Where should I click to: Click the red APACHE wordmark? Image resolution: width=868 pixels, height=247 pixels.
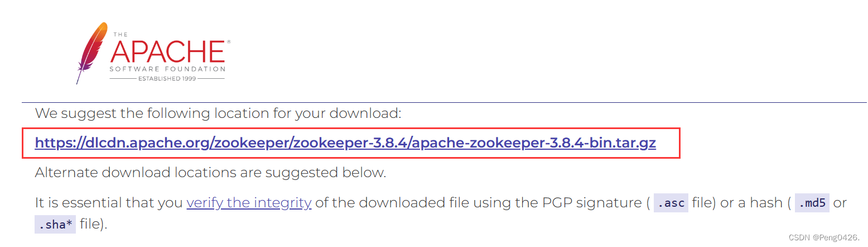(167, 52)
